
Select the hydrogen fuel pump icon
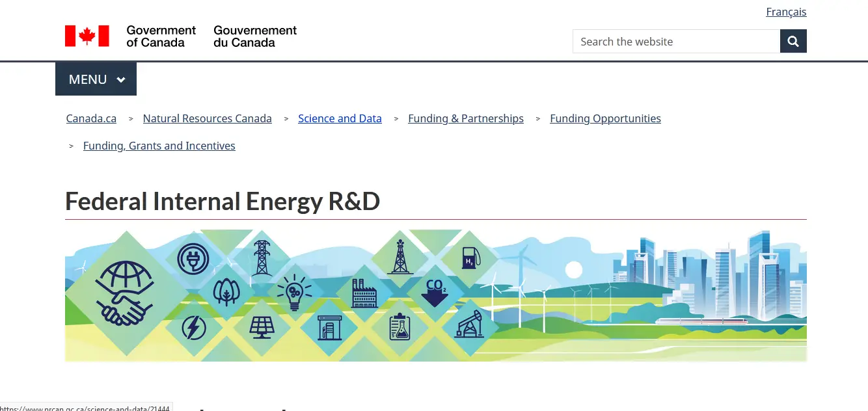[x=470, y=258]
